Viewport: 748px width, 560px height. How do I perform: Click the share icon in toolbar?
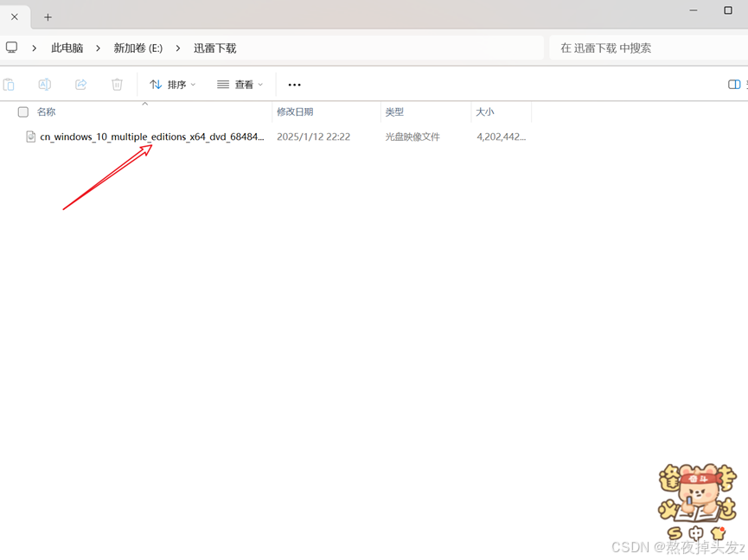pyautogui.click(x=81, y=85)
